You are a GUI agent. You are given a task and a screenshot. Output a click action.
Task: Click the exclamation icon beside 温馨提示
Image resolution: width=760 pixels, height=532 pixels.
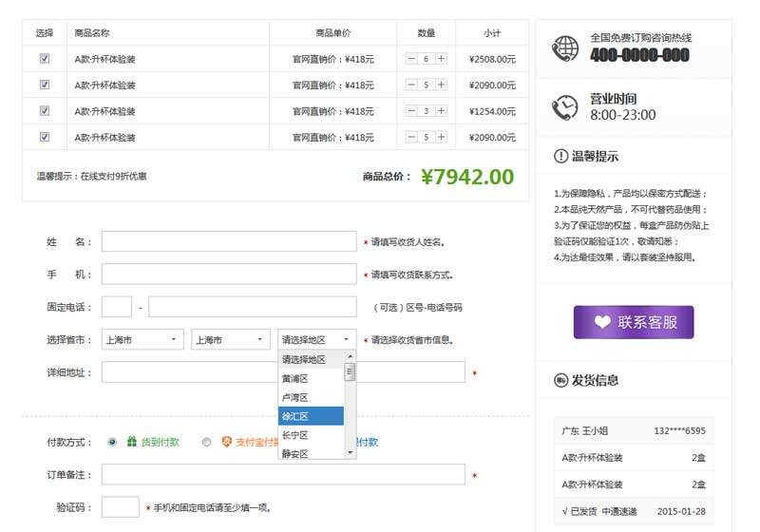560,157
